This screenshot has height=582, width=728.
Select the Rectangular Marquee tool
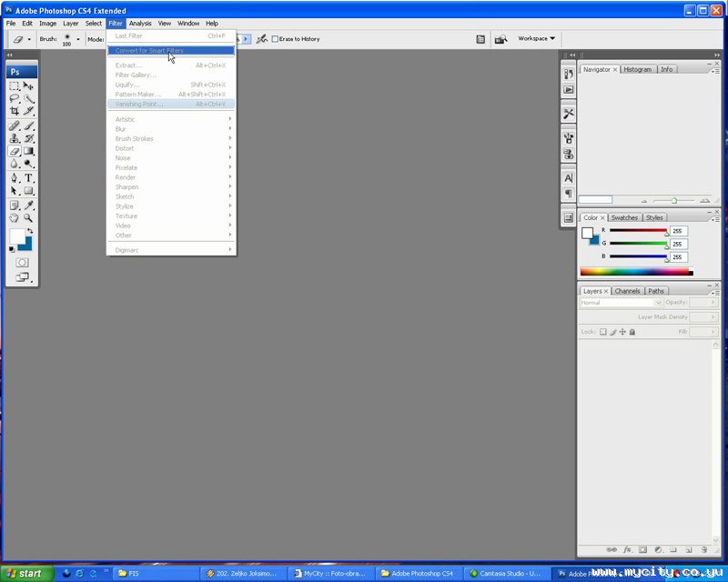click(x=15, y=85)
